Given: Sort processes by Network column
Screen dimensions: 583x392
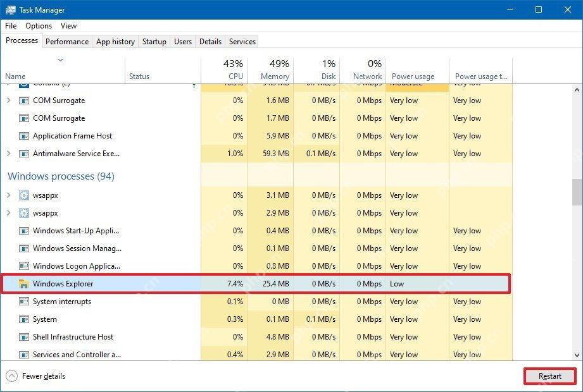Looking at the screenshot, I should point(363,70).
